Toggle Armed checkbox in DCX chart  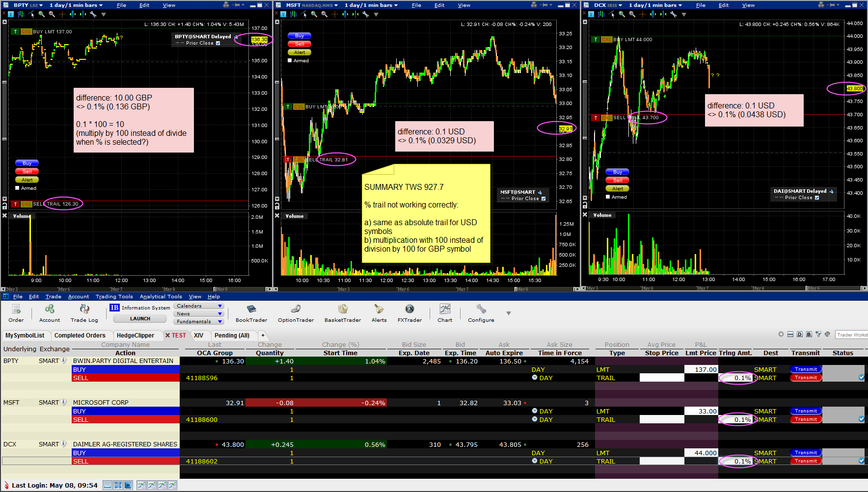608,197
